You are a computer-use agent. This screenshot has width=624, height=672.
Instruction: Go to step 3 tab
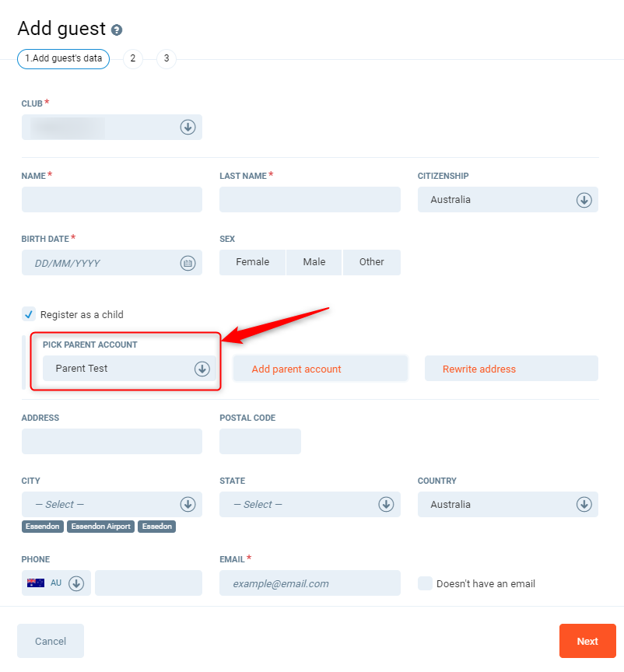167,58
